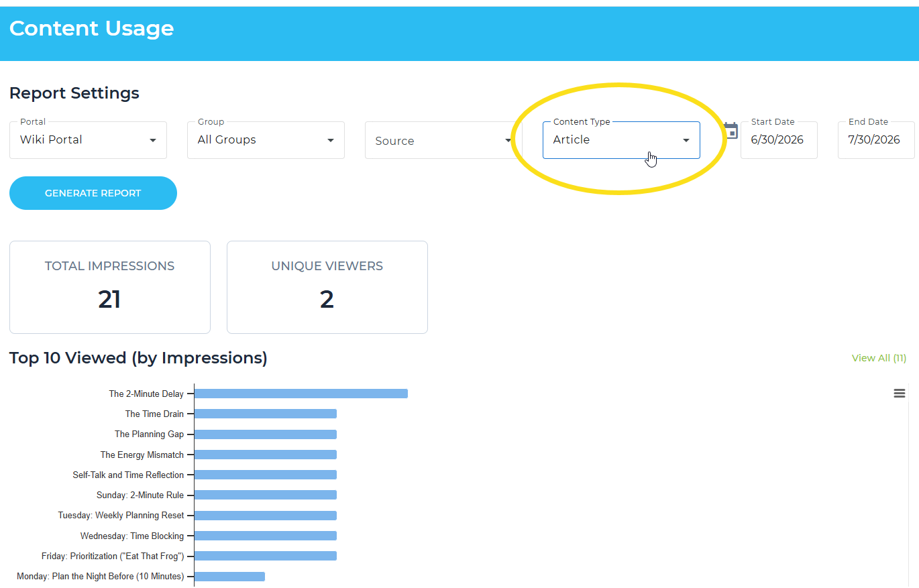Click the total impressions value 21

click(109, 299)
